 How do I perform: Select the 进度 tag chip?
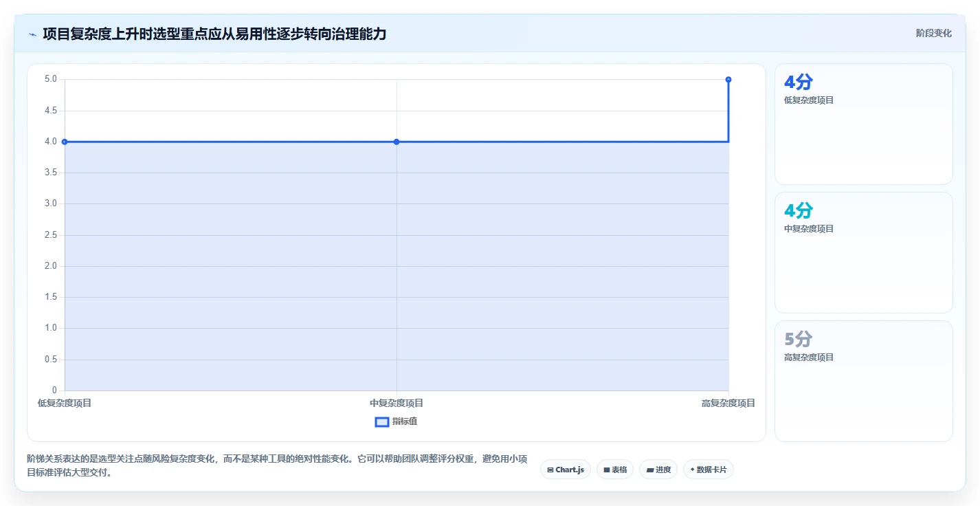click(x=658, y=470)
